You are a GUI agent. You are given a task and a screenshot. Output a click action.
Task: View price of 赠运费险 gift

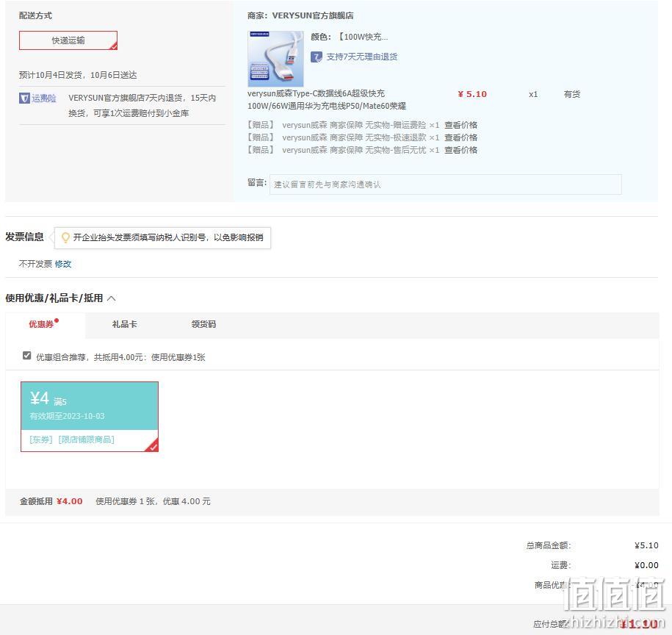click(x=460, y=125)
